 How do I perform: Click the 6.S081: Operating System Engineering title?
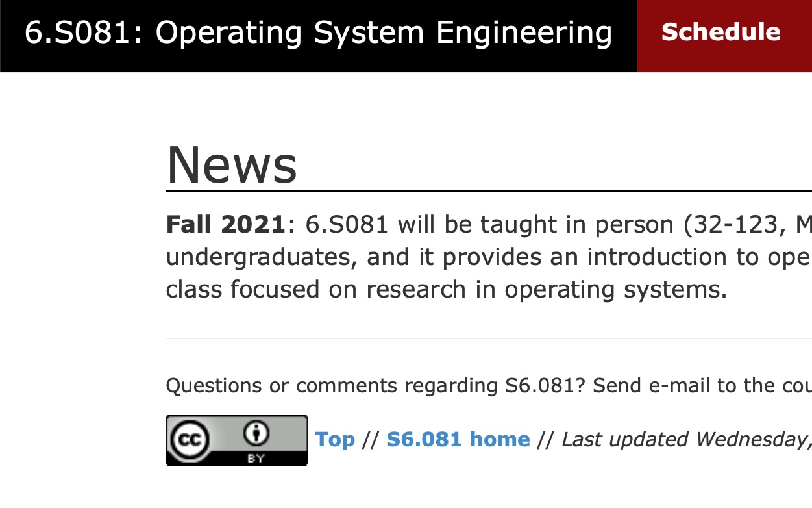point(318,32)
